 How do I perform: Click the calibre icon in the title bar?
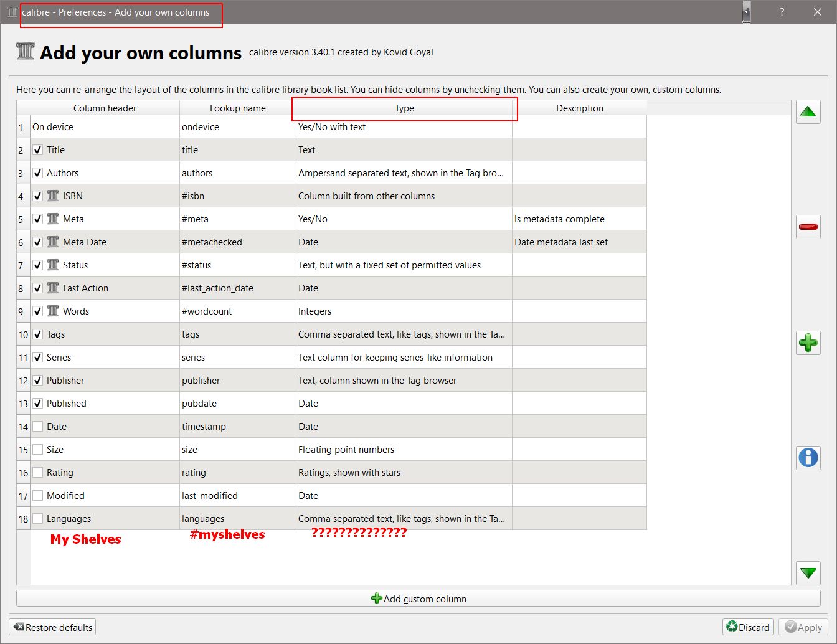(12, 12)
